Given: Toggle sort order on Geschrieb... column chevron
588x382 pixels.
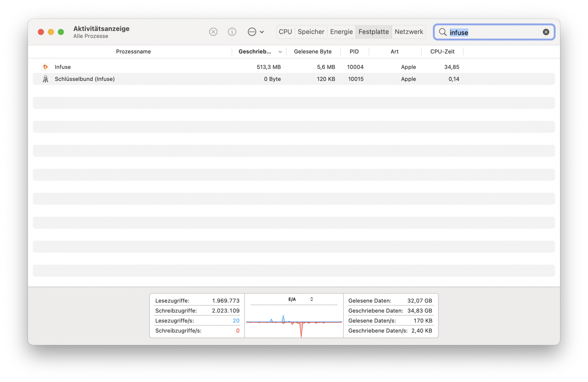Looking at the screenshot, I should pyautogui.click(x=280, y=52).
